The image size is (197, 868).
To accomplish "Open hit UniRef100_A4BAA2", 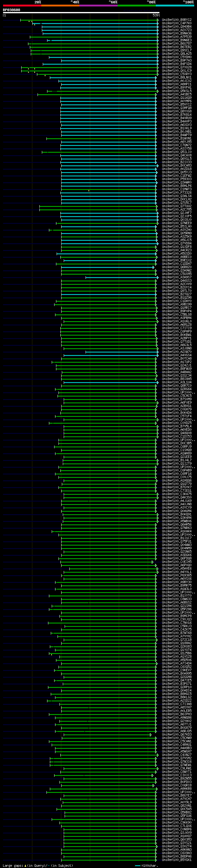I will 177,372.
